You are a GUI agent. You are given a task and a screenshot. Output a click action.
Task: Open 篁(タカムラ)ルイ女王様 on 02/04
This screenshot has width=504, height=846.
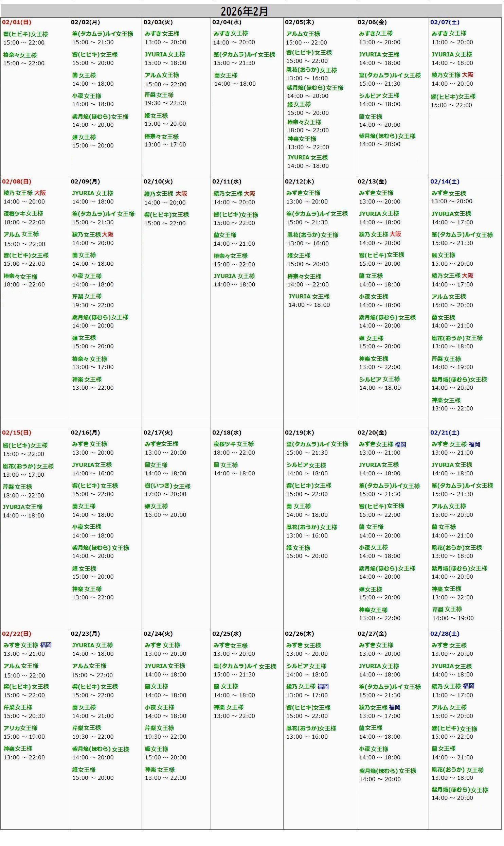point(244,55)
